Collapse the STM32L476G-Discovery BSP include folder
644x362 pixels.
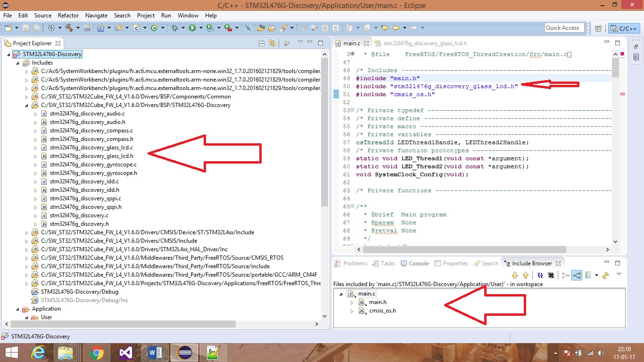click(x=26, y=105)
